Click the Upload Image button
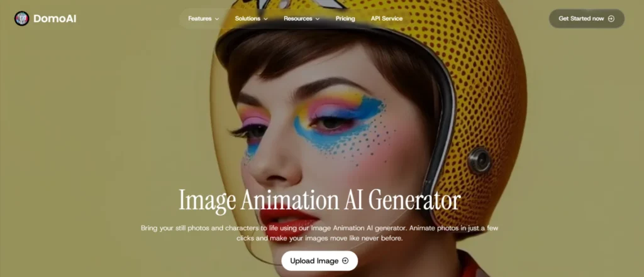The height and width of the screenshot is (277, 644). [x=319, y=261]
